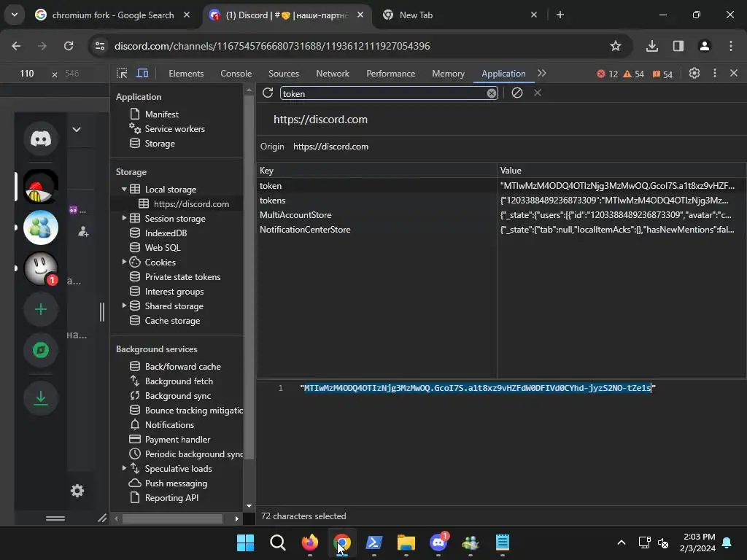
Task: Click the delete selected entry icon
Action: 538,93
